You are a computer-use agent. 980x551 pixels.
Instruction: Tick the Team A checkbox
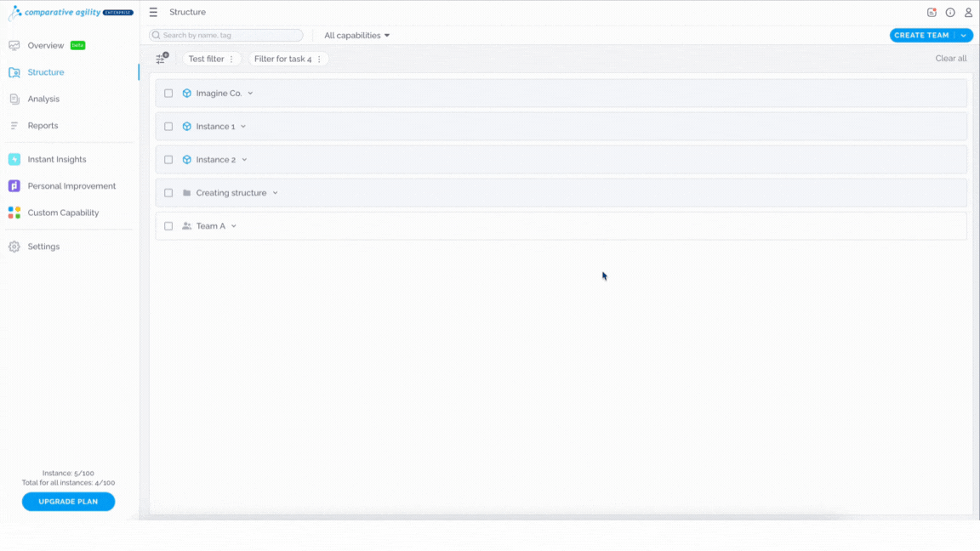coord(168,226)
